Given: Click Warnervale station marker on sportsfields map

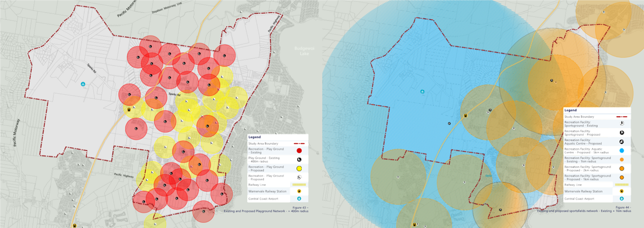Looking at the screenshot, I should [x=466, y=116].
